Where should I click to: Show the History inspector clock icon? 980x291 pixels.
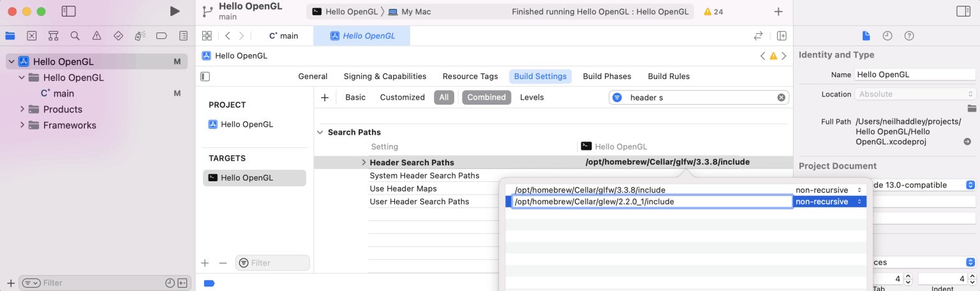887,36
